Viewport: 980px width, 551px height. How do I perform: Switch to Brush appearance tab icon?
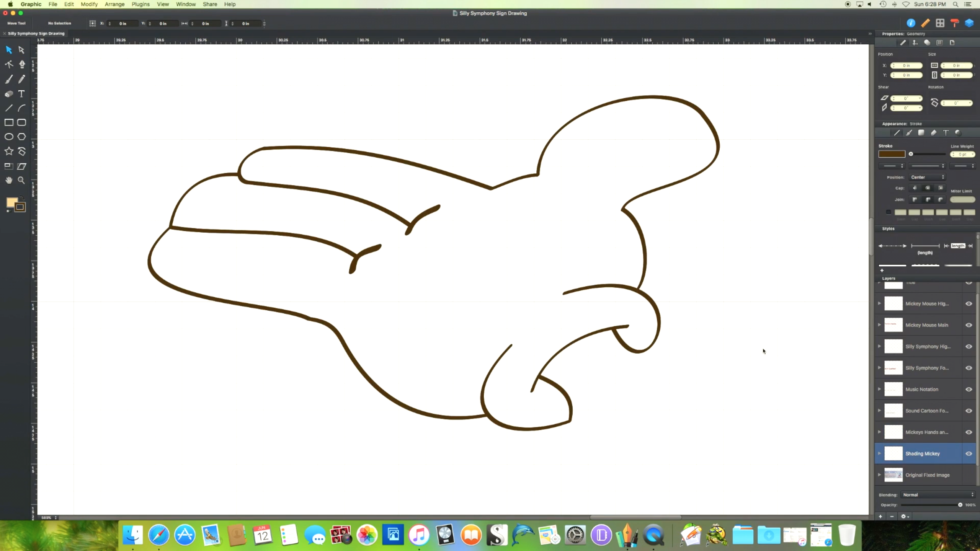click(909, 133)
